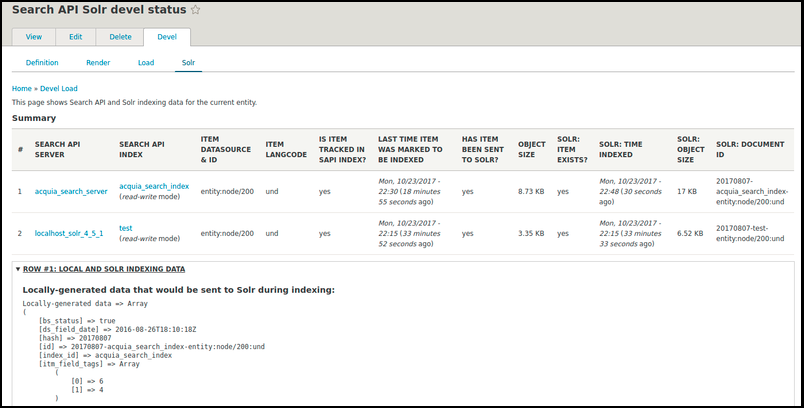Select the Solr sub-tab

[x=188, y=62]
